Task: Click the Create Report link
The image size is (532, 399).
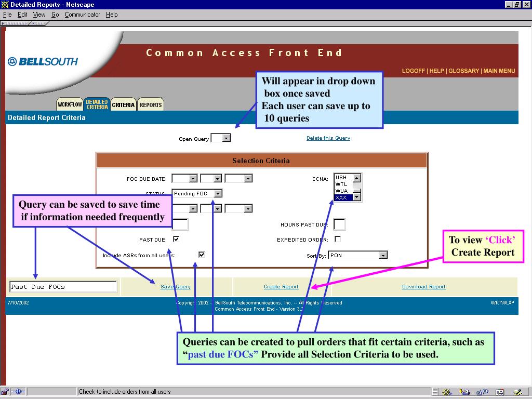Action: point(281,287)
